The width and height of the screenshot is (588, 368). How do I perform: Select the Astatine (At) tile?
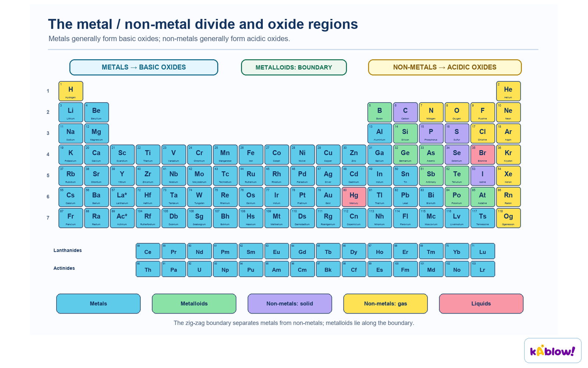[x=483, y=197]
